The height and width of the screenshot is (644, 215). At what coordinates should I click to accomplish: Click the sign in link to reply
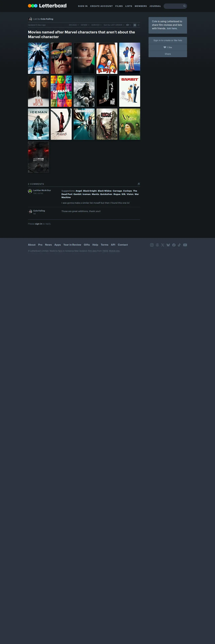39,224
